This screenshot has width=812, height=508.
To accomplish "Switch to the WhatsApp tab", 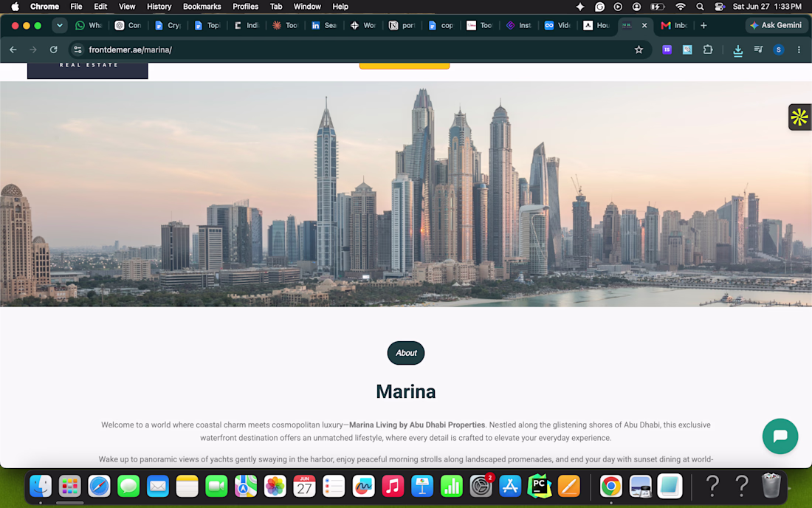I will (x=89, y=25).
